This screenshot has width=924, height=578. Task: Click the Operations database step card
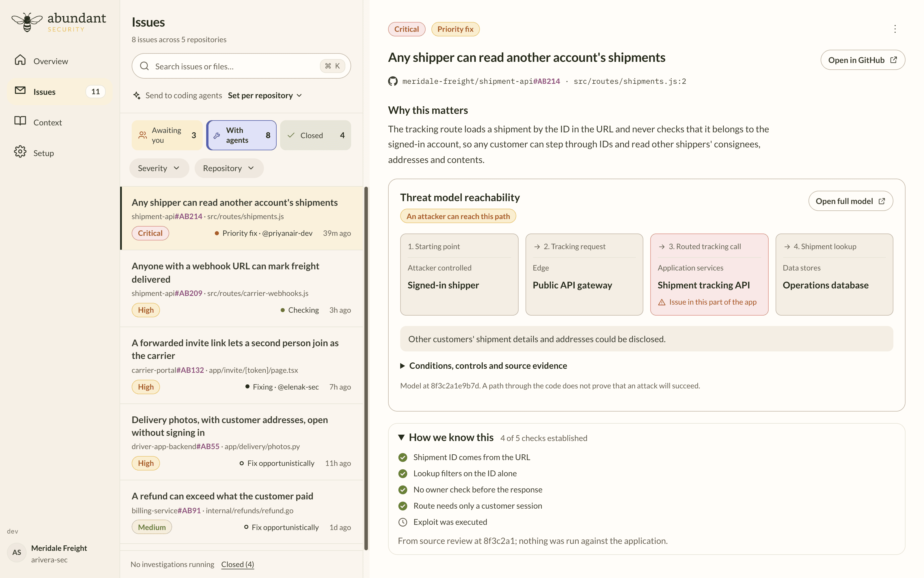pos(834,275)
